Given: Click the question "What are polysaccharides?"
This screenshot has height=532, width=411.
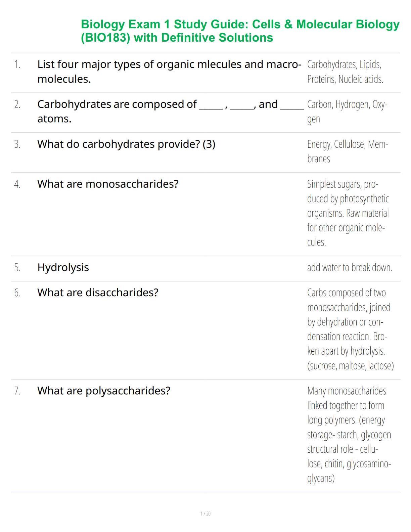Looking at the screenshot, I should 104,391.
